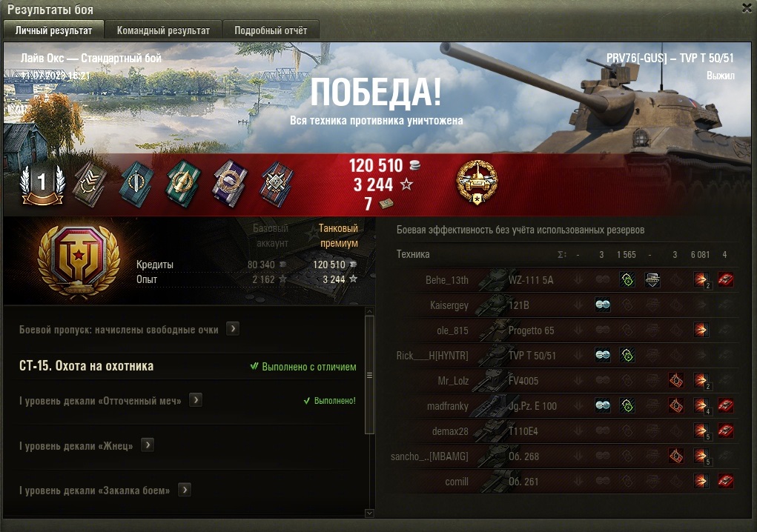Close the battle results window
The image size is (757, 532).
pos(747,7)
